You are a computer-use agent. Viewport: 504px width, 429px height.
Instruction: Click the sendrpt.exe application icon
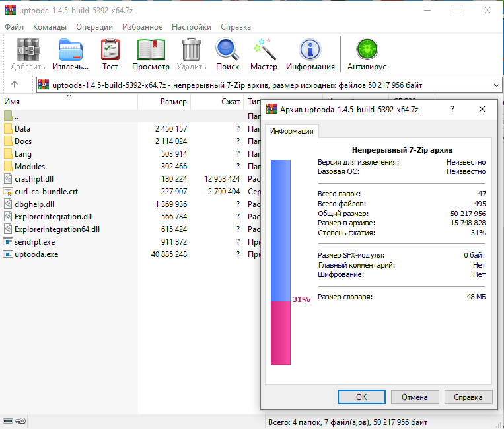coord(8,241)
